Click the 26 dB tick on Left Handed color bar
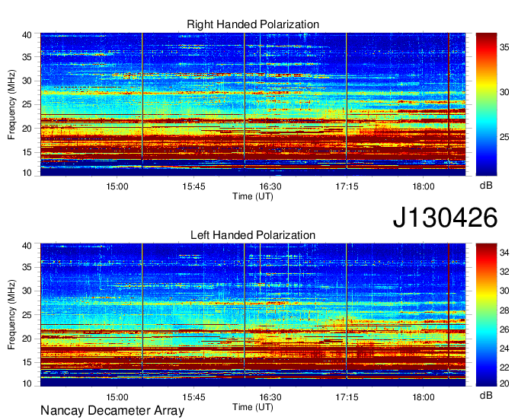Viewport: 518px width, 420px height. point(504,329)
